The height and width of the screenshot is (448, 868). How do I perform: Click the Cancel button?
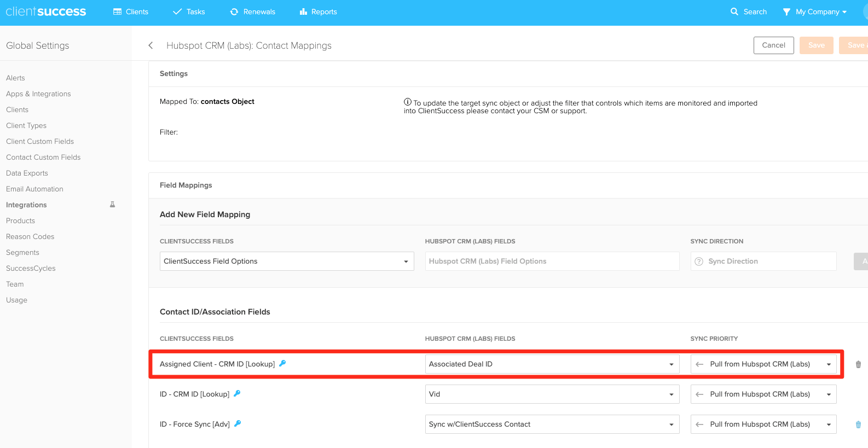click(774, 45)
